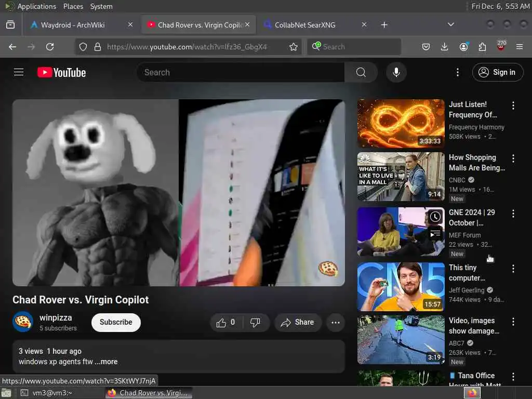Open options menu for GNE 2024 video
This screenshot has width=532, height=399.
(513, 214)
